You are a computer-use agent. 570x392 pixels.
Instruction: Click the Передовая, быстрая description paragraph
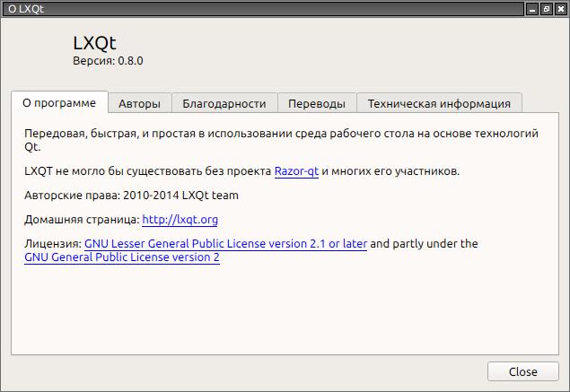tap(281, 140)
